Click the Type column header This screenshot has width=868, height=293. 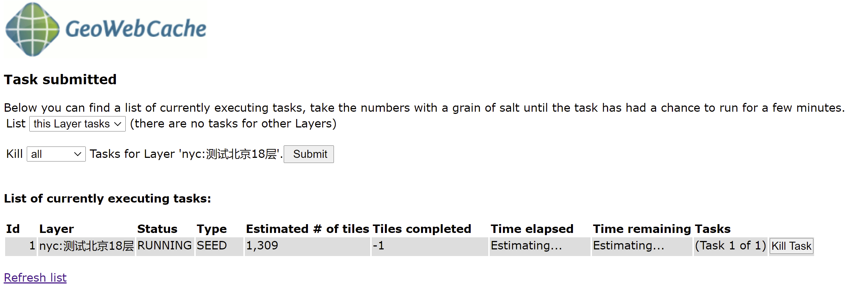tap(212, 229)
